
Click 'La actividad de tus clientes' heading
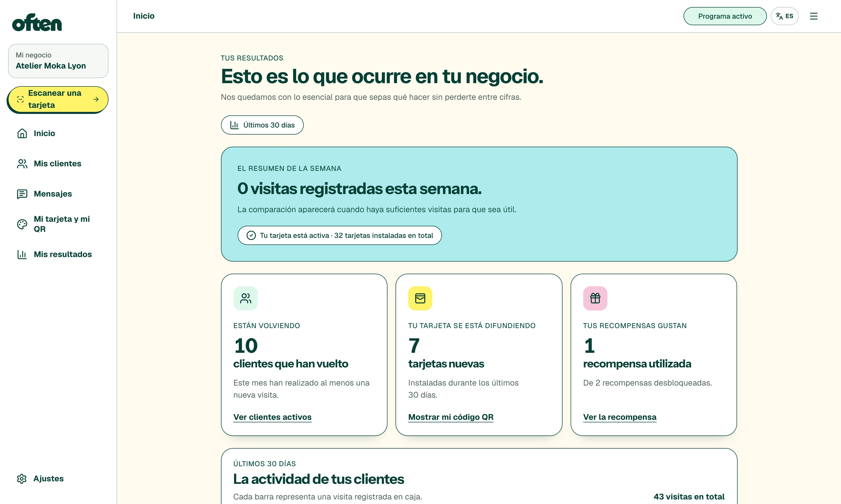pos(319,479)
